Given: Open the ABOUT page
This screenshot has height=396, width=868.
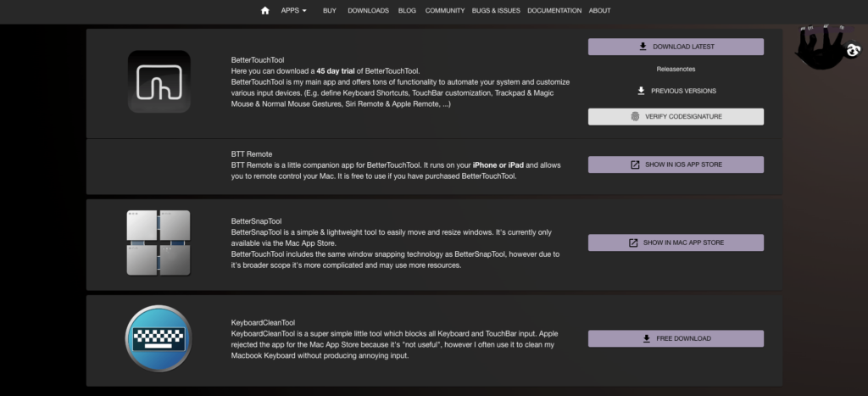Looking at the screenshot, I should pyautogui.click(x=599, y=10).
